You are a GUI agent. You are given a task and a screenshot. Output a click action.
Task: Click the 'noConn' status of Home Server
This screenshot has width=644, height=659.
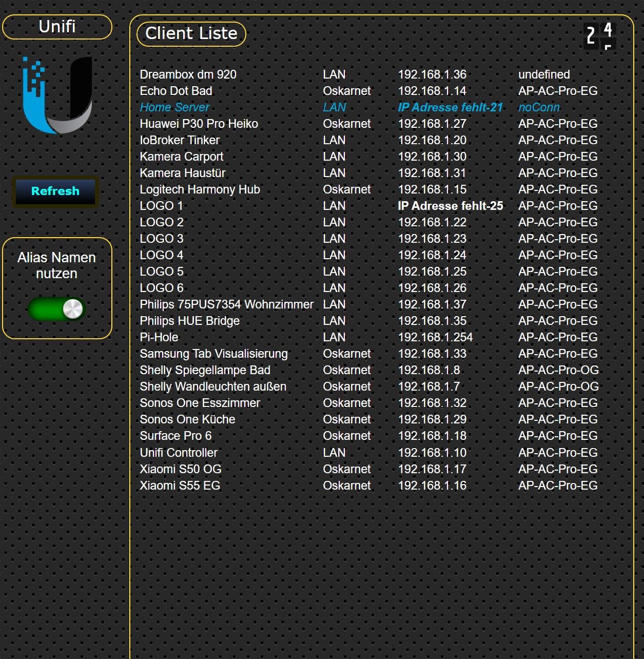[x=539, y=107]
